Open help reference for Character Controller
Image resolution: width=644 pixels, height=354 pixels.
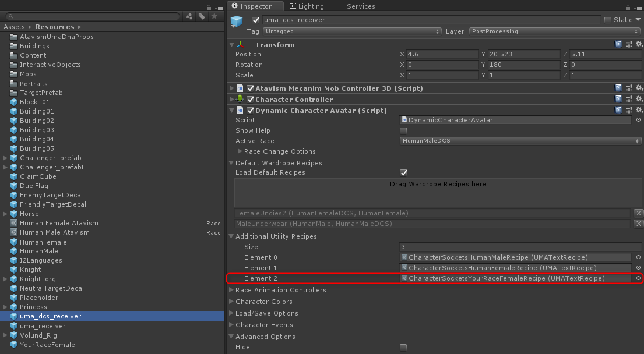(618, 99)
